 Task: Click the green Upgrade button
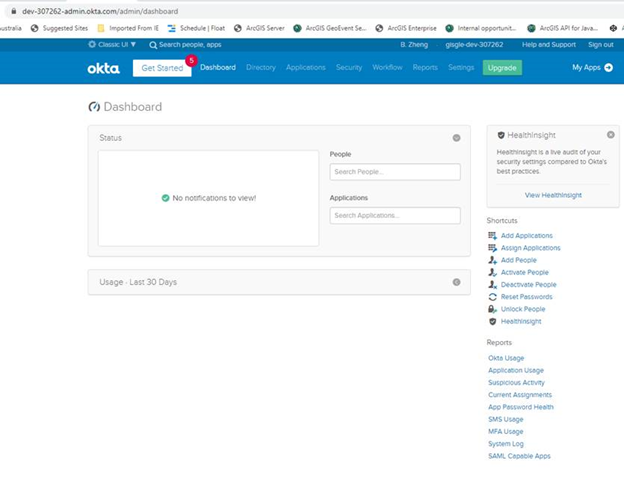pos(502,68)
